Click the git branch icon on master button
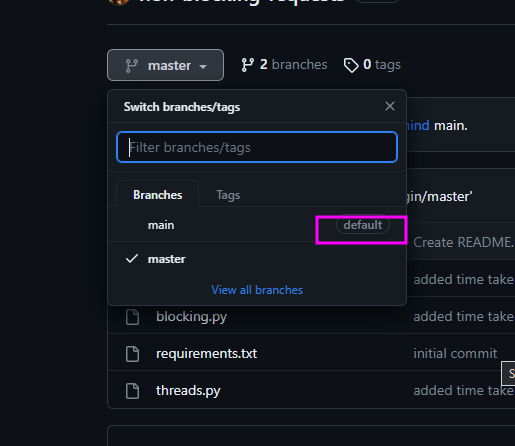Screen dimensions: 515x446 click(132, 66)
